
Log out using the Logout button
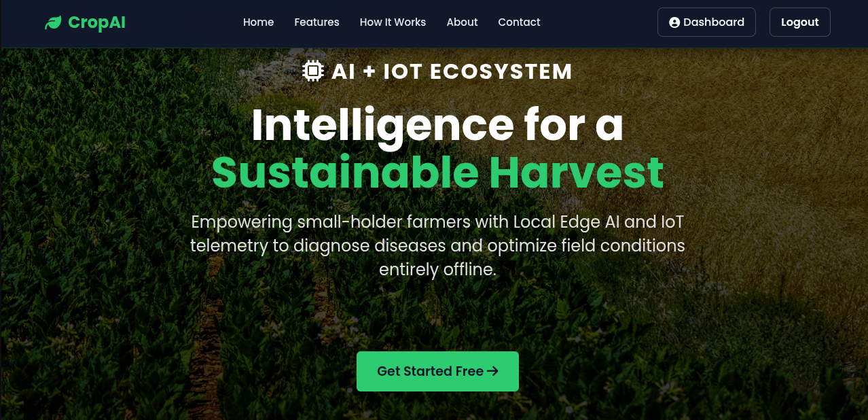(x=799, y=22)
